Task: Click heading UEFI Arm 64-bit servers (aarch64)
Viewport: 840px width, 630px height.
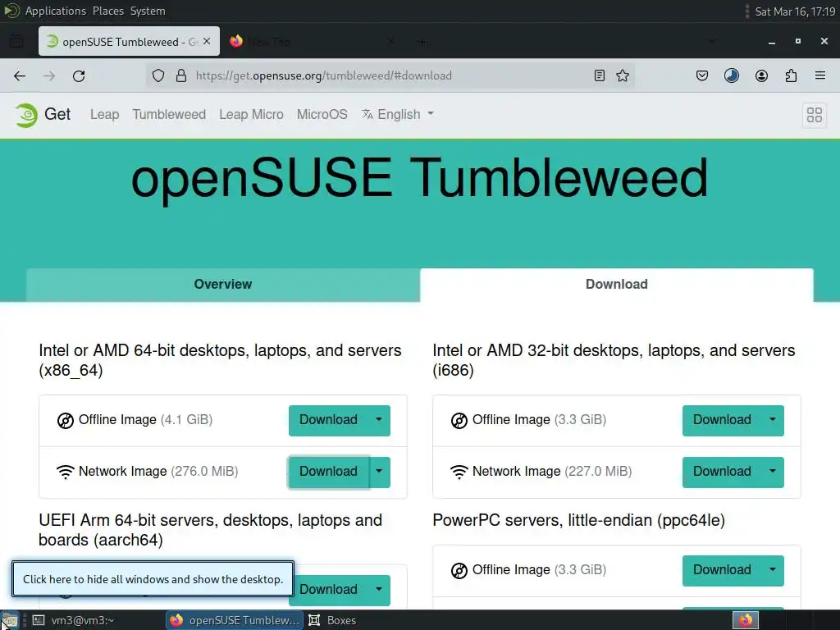Action: [x=211, y=530]
